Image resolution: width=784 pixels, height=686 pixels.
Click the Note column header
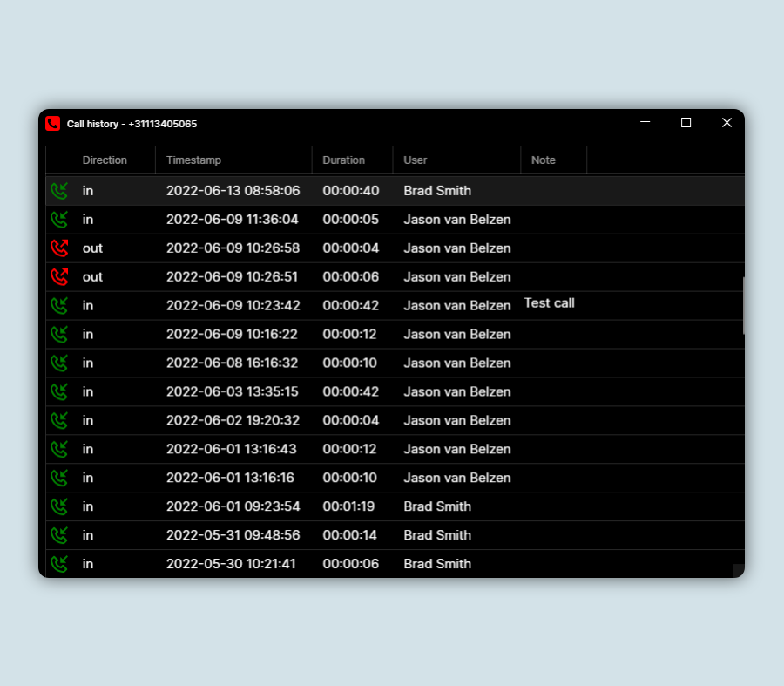[544, 160]
